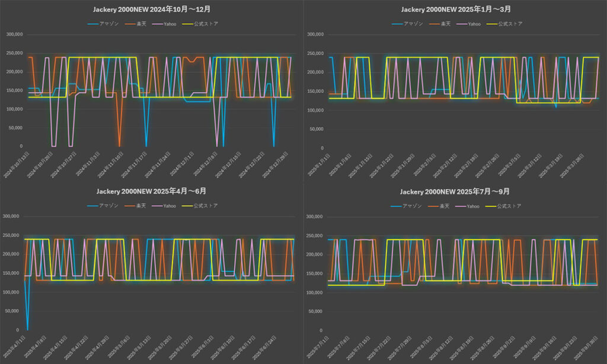Select the Jackery 2000NEW 2025年7月～9月 chart title

tap(455, 192)
